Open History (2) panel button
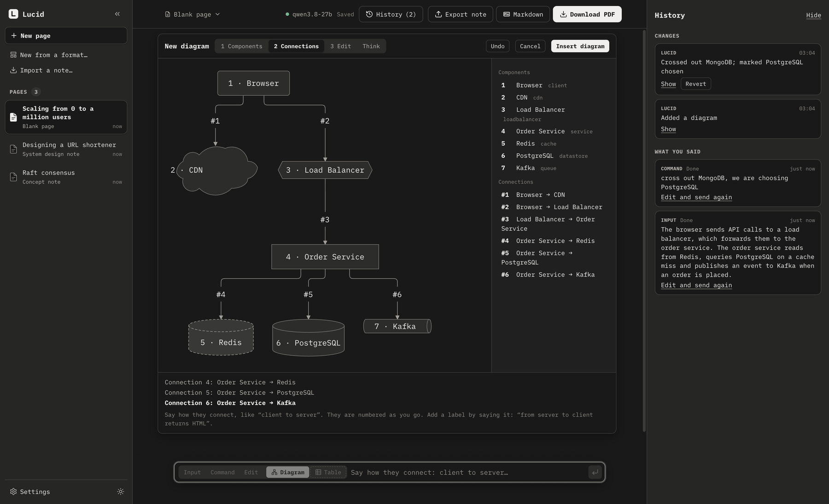Screen dimensions: 829x504 click(x=391, y=14)
